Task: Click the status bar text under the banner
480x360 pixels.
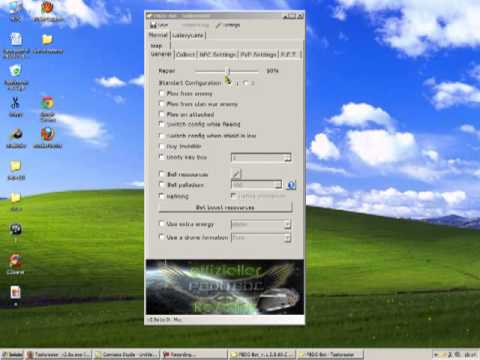Action: coord(164,319)
